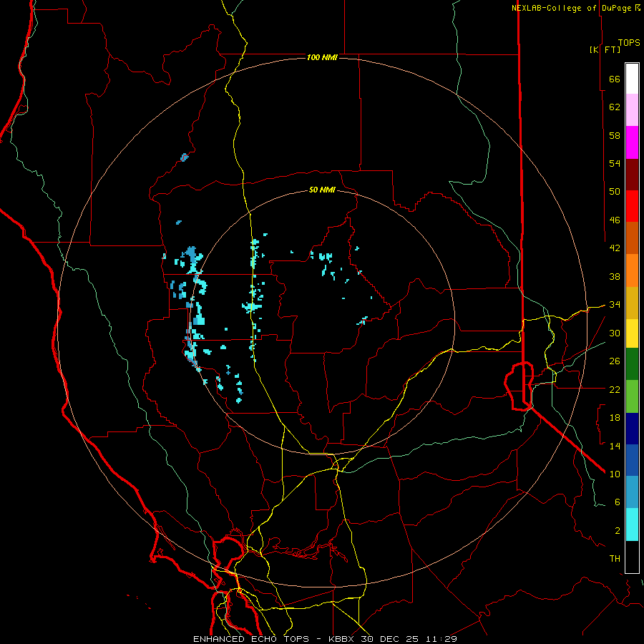Screen dimensions: 644x644
Task: Click the legend value 26
Action: pos(615,361)
